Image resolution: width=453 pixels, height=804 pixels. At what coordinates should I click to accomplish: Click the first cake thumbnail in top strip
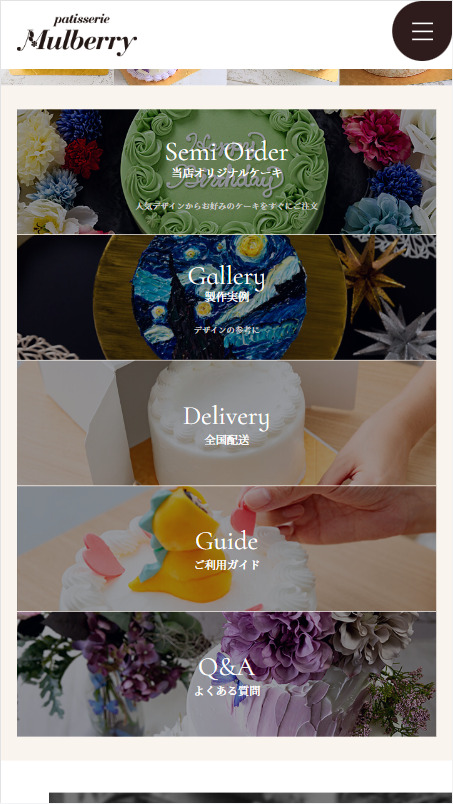point(57,77)
